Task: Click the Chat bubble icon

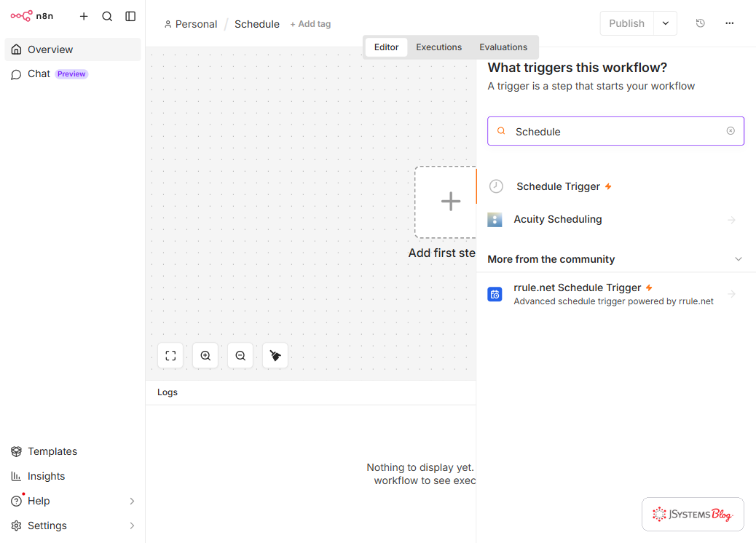Action: (16, 75)
